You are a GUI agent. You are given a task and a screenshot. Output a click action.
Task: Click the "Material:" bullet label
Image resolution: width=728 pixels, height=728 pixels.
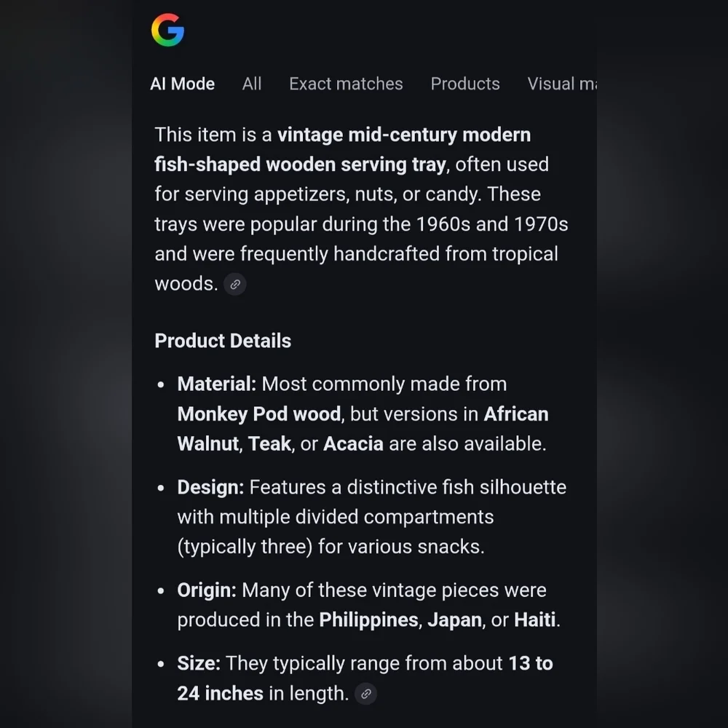pos(217,384)
